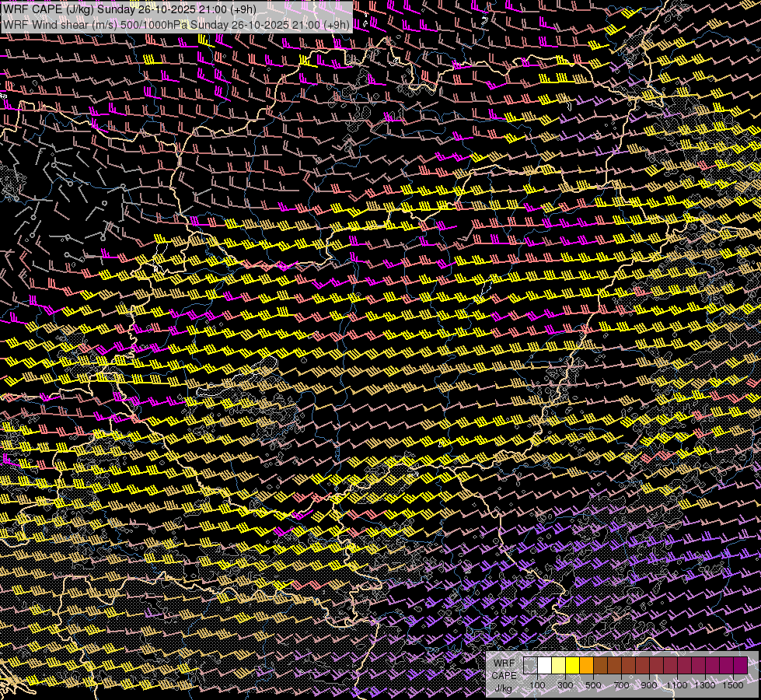Select the bright yellow CAPE legend swatch
Screen dimensions: 761x700
click(x=573, y=666)
